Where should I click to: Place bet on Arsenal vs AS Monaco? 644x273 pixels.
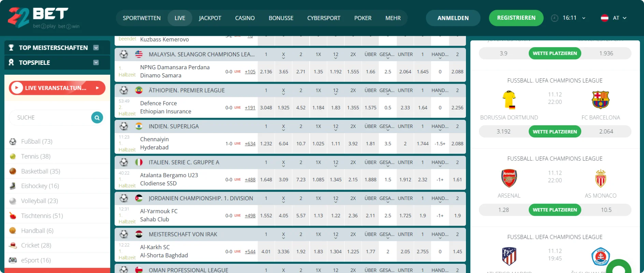pos(555,210)
